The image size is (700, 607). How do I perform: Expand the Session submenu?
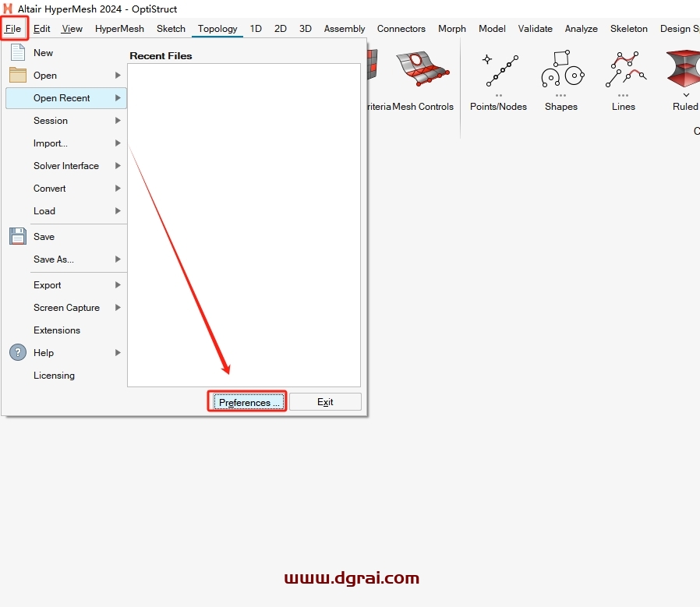118,121
